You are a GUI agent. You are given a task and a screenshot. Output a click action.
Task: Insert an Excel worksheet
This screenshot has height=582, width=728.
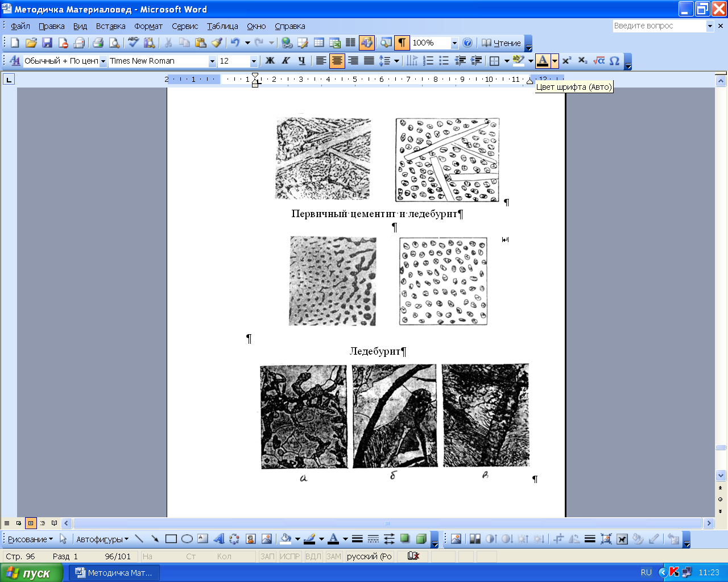pos(335,43)
